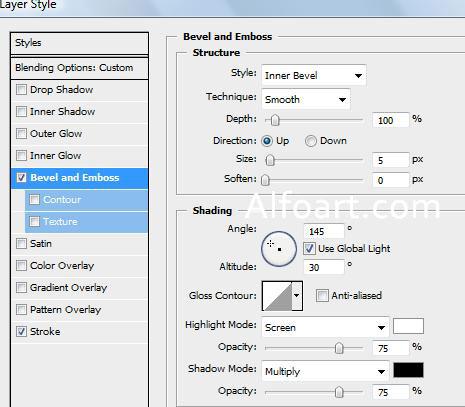Image resolution: width=465 pixels, height=407 pixels.
Task: Open the Inner Shadow settings label
Action: [62, 112]
